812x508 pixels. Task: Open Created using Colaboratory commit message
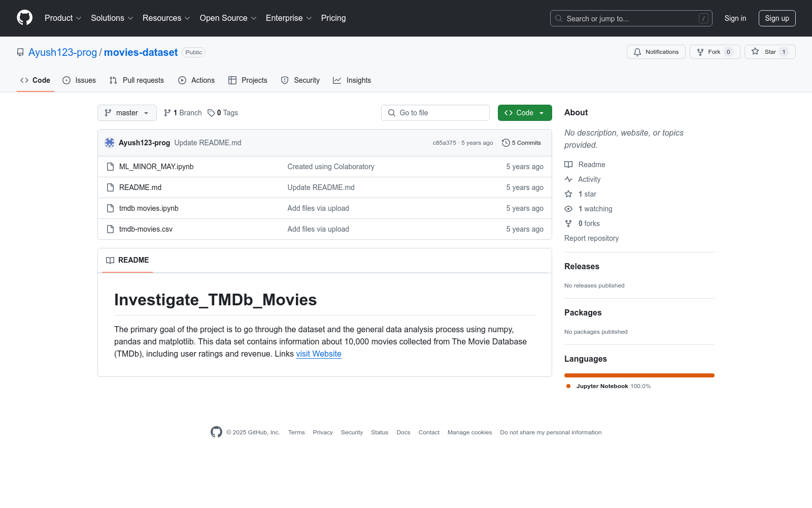(331, 167)
